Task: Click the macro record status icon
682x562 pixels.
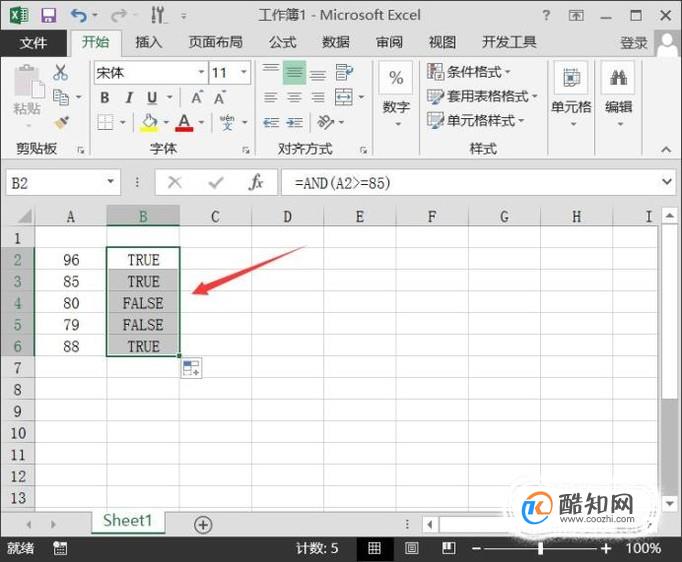Action: [60, 549]
